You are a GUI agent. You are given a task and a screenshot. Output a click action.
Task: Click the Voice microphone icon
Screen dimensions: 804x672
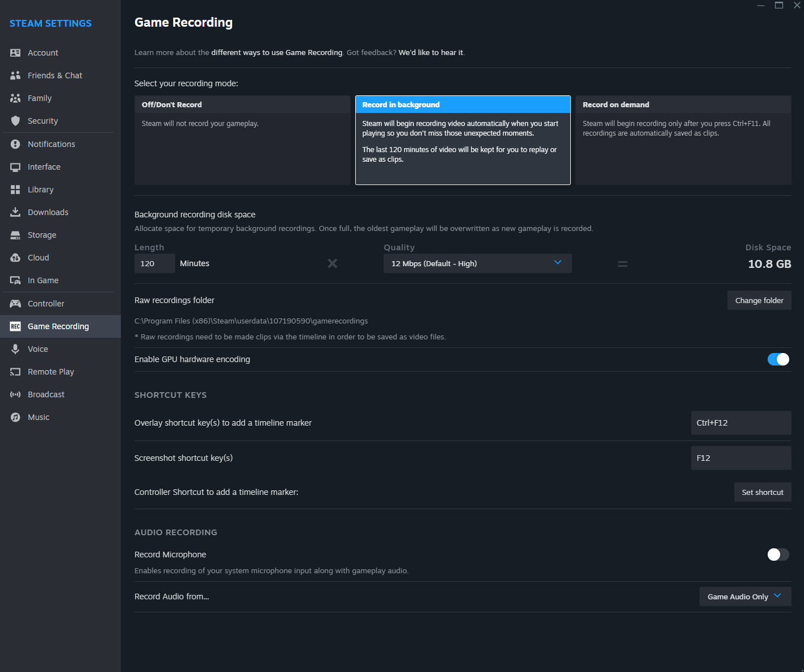(x=15, y=349)
